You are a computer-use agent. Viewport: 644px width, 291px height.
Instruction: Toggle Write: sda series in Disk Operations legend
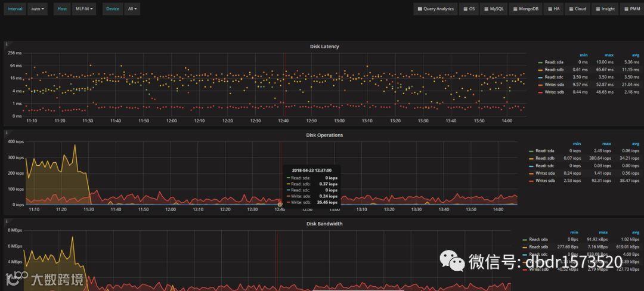coord(545,173)
